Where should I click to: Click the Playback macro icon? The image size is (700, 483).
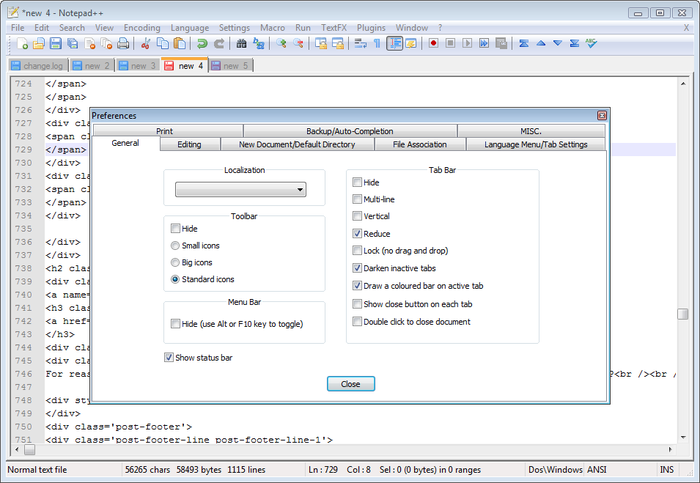coord(467,44)
